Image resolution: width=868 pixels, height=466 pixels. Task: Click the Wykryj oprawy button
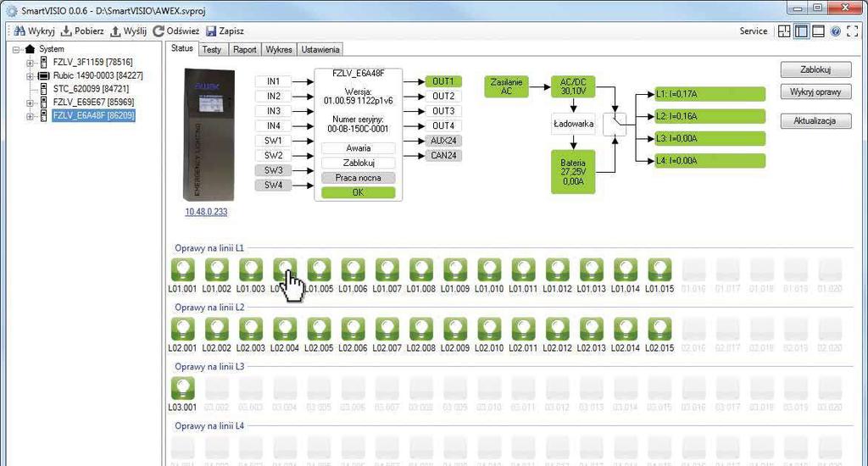click(815, 92)
